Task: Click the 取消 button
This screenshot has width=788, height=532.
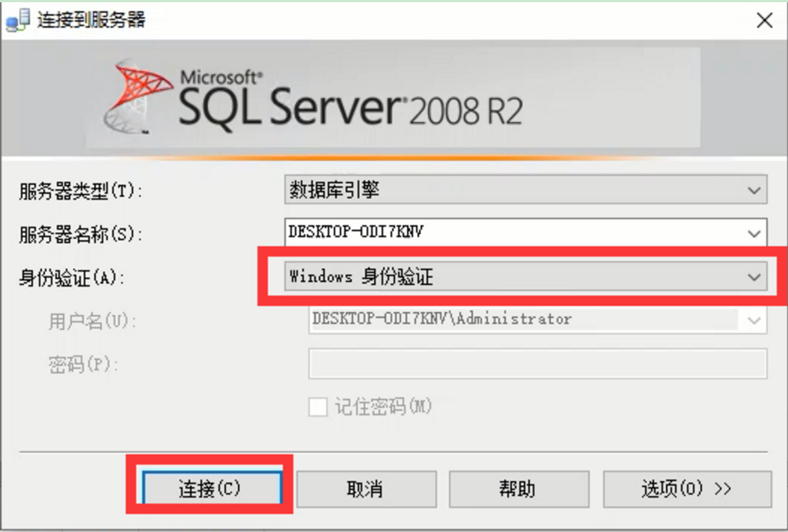Action: 367,489
